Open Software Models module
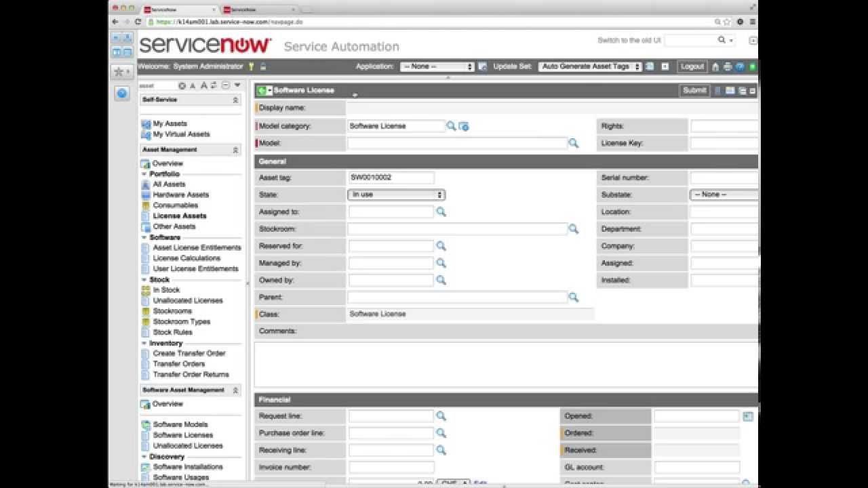868x488 pixels. (x=180, y=425)
